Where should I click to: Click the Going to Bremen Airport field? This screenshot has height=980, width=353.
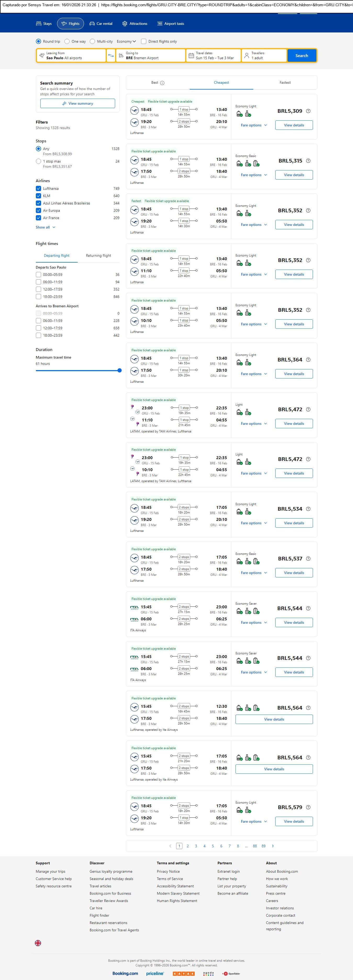150,55
